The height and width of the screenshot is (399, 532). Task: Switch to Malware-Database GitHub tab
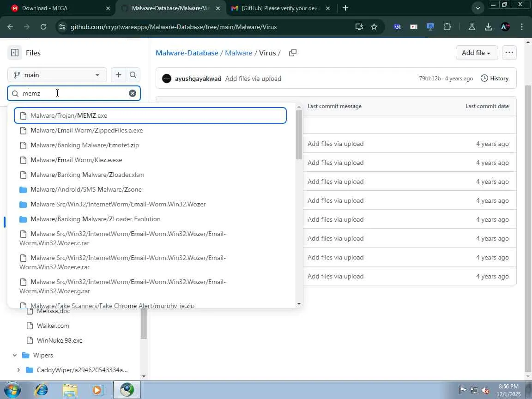click(x=170, y=8)
